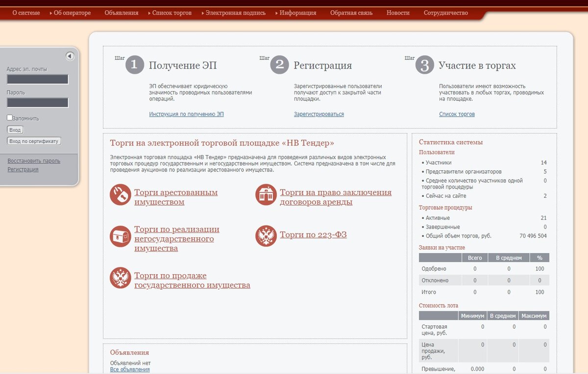Open the Новости menu item
588x374 pixels.
[398, 13]
